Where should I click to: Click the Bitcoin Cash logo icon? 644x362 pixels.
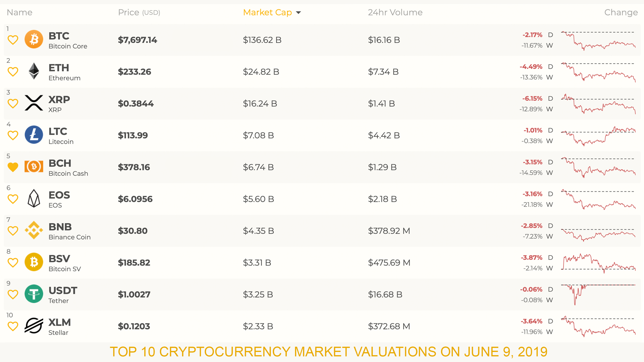click(34, 167)
